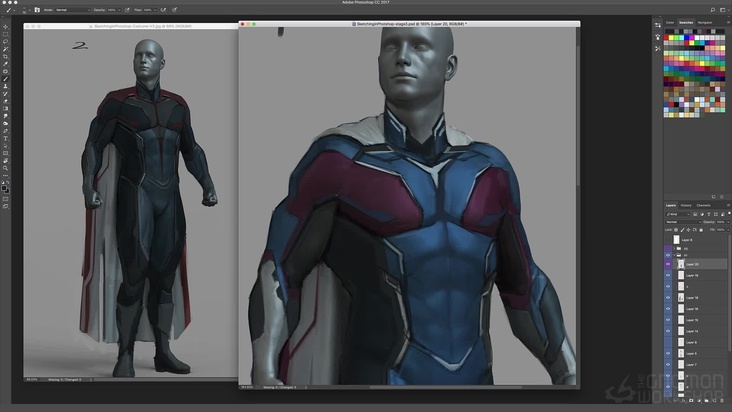
Task: Create a new layer icon
Action: pyautogui.click(x=714, y=400)
